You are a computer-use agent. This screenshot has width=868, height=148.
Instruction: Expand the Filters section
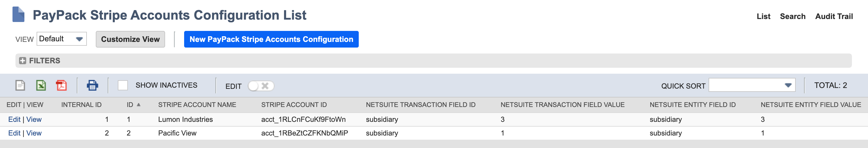[x=23, y=61]
